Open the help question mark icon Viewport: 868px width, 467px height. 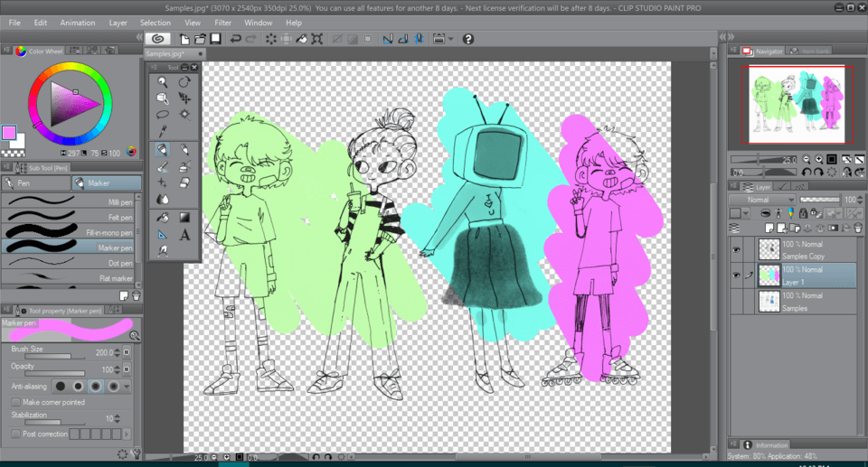(x=467, y=40)
